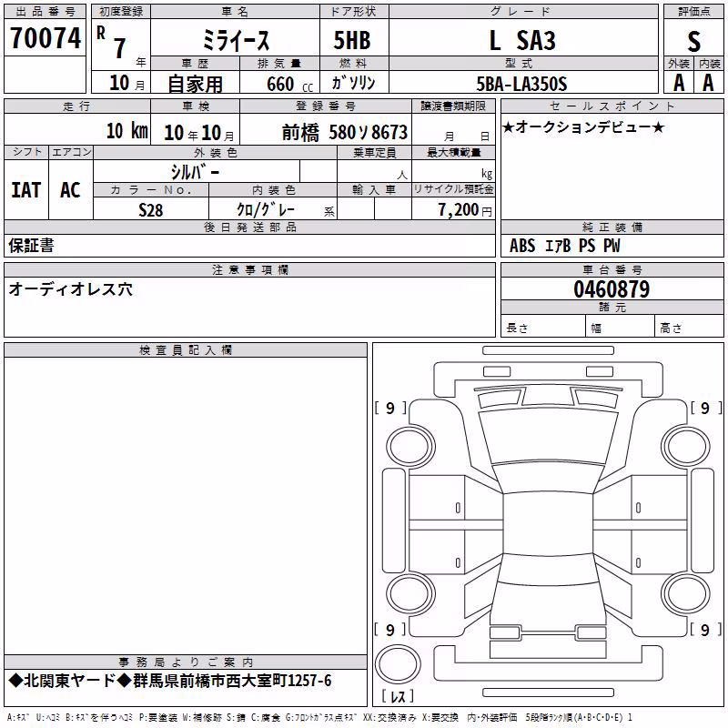The image size is (728, 728).
Task: Click the front-left wheel on diagram
Action: [x=410, y=447]
